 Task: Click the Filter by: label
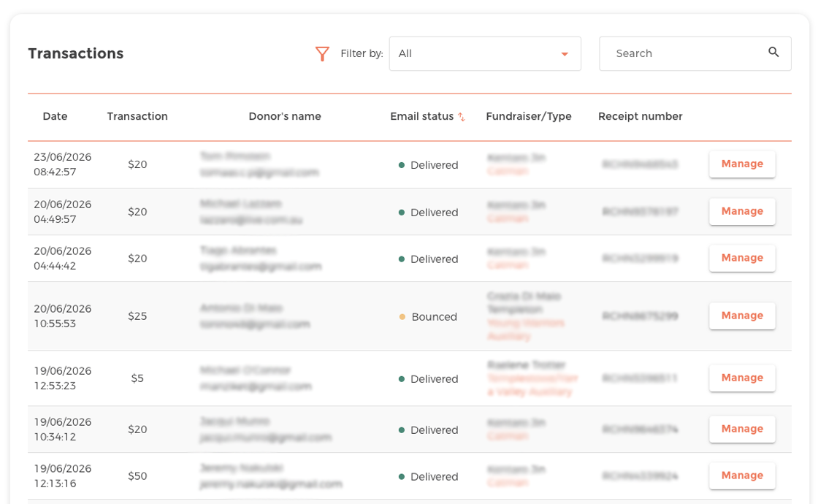362,54
